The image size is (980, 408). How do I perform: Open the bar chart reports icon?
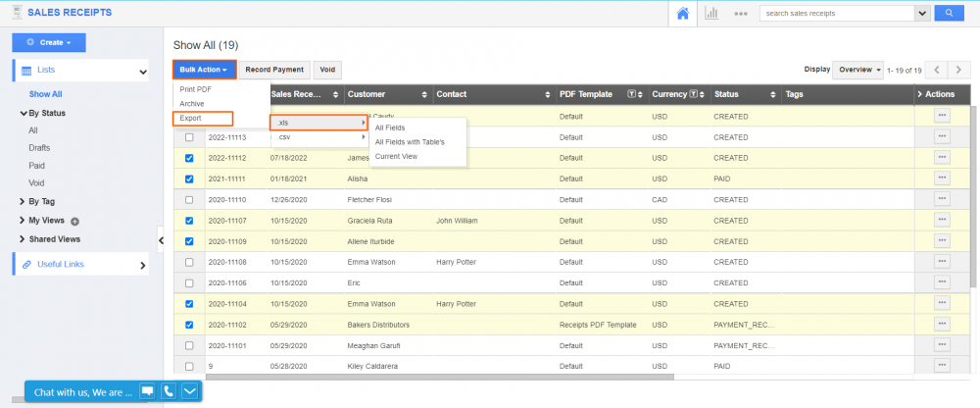coord(711,14)
